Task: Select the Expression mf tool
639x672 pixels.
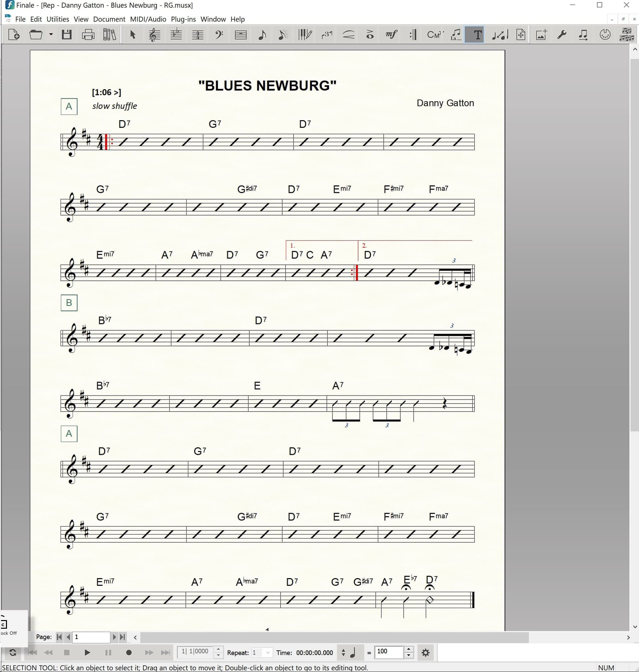Action: (391, 35)
